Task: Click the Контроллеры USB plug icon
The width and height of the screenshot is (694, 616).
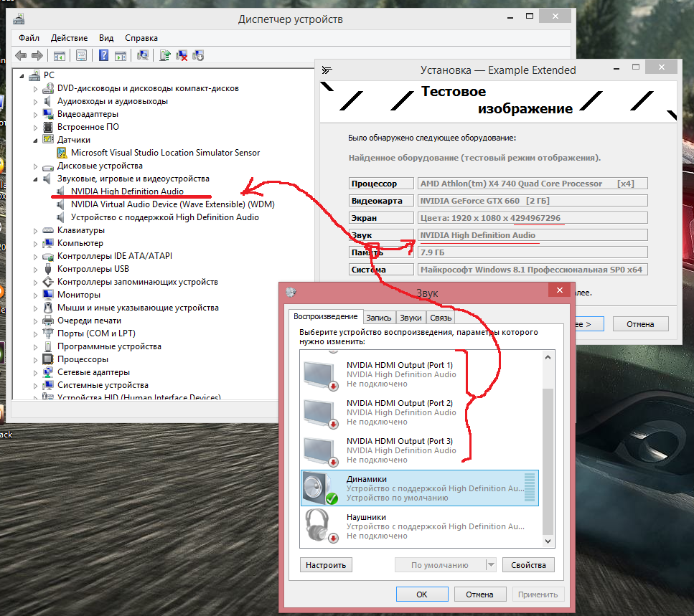Action: [x=48, y=269]
